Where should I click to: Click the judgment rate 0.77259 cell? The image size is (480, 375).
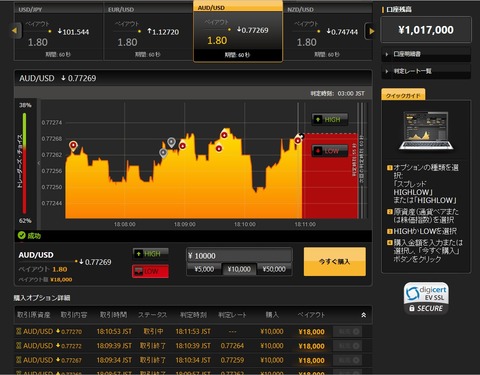point(232,360)
